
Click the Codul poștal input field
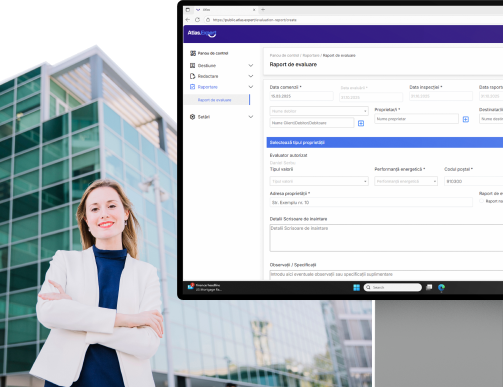pos(473,181)
